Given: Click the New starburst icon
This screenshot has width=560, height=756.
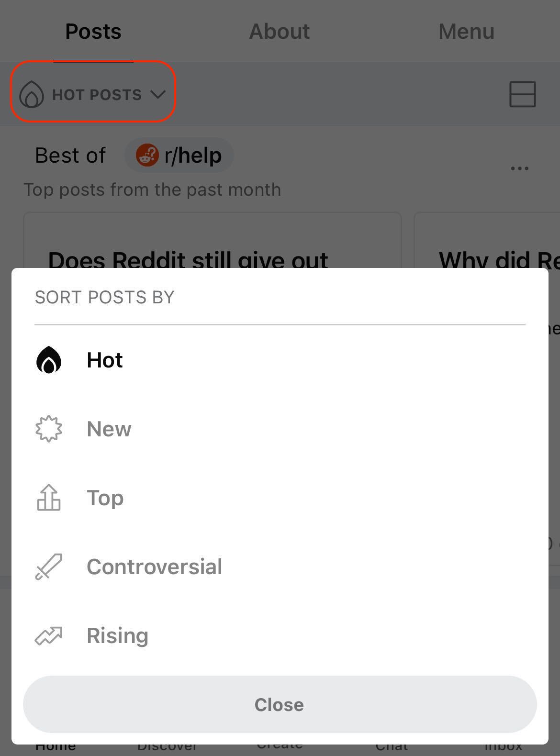Looking at the screenshot, I should (49, 429).
